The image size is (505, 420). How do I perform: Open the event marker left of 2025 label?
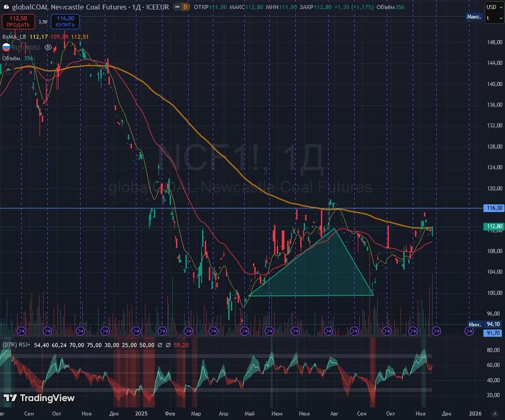(136, 331)
